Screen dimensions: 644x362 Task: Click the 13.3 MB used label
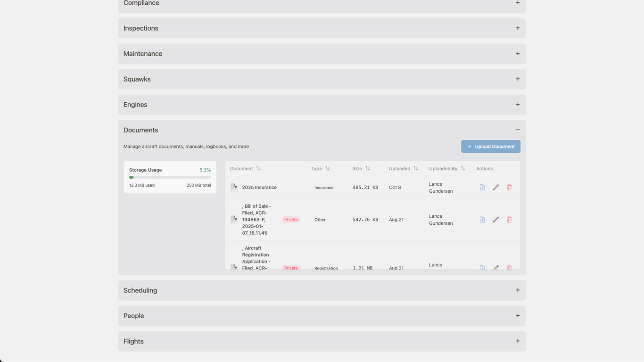point(142,185)
